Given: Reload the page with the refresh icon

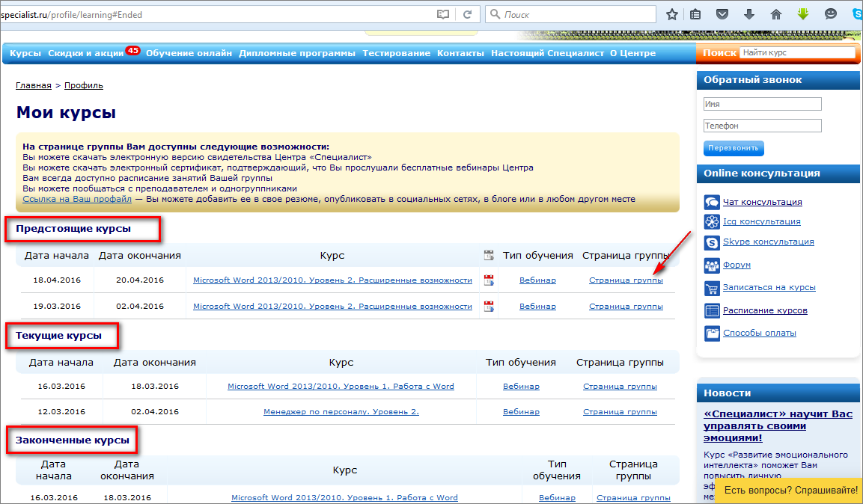Looking at the screenshot, I should (467, 14).
